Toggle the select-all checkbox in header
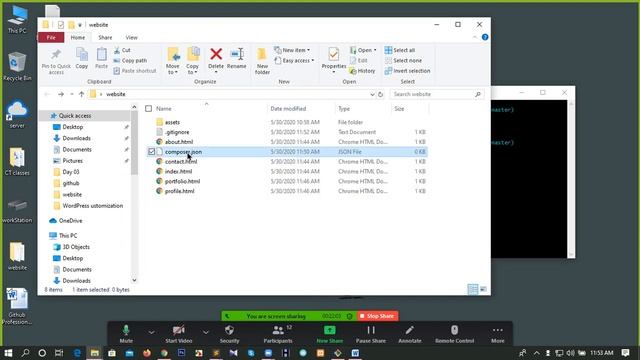Image resolution: width=640 pixels, height=360 pixels. tap(149, 109)
